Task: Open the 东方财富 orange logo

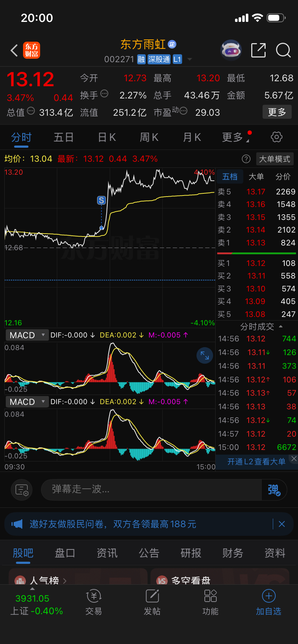Action: [32, 50]
